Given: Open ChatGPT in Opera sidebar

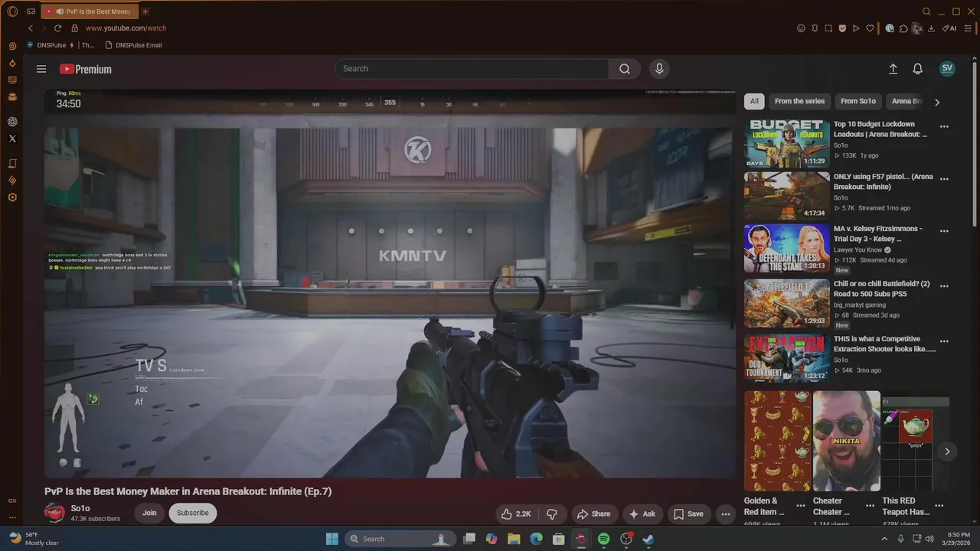Looking at the screenshot, I should pos(12,122).
